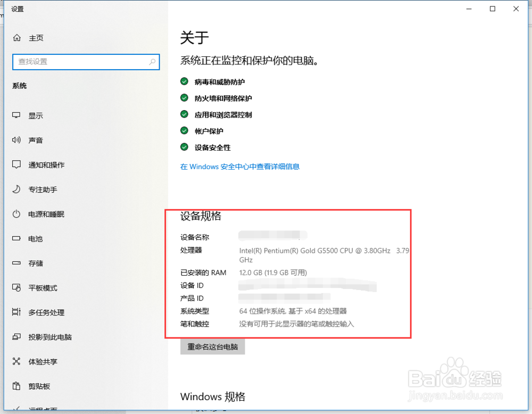Select 专注助手 in sidebar
Image resolution: width=532 pixels, height=414 pixels.
coord(43,189)
